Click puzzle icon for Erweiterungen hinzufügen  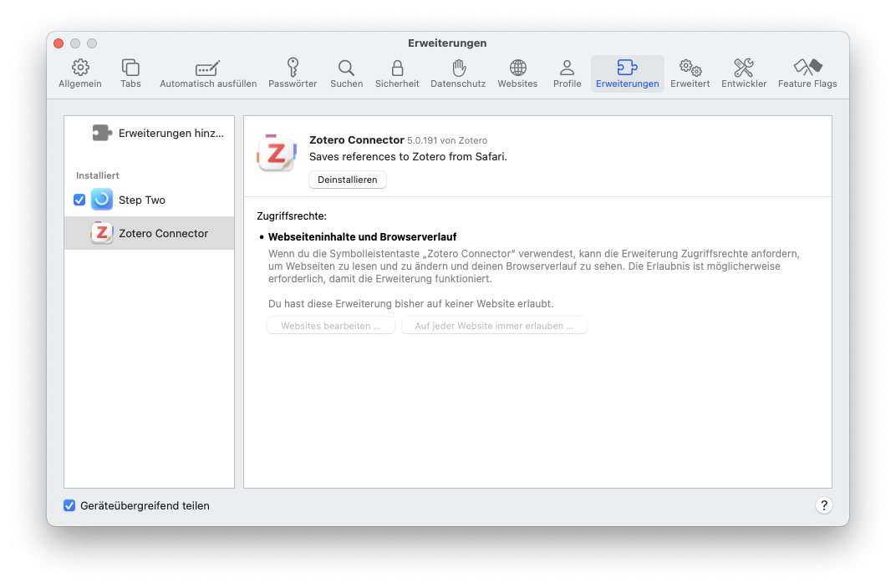[x=102, y=133]
